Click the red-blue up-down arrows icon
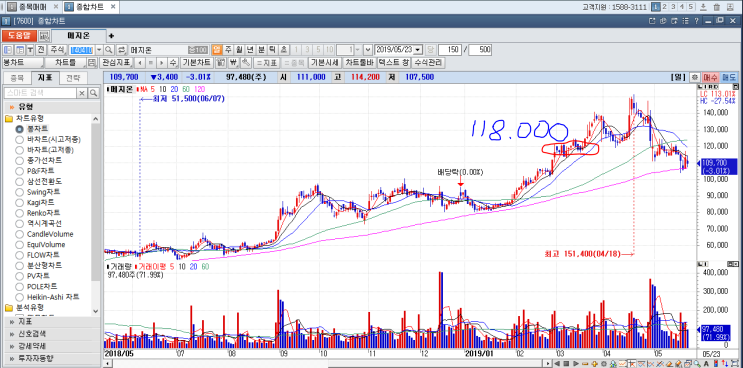 click(x=725, y=364)
